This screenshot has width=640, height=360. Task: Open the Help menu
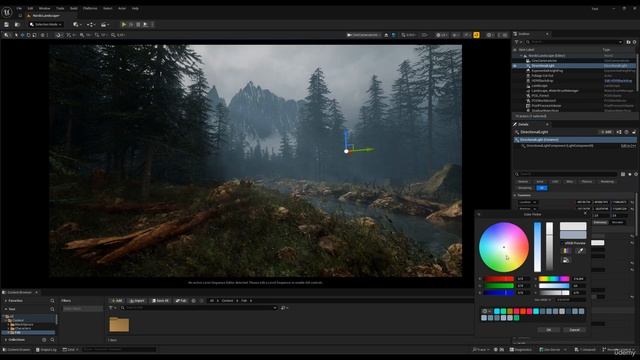click(x=135, y=8)
